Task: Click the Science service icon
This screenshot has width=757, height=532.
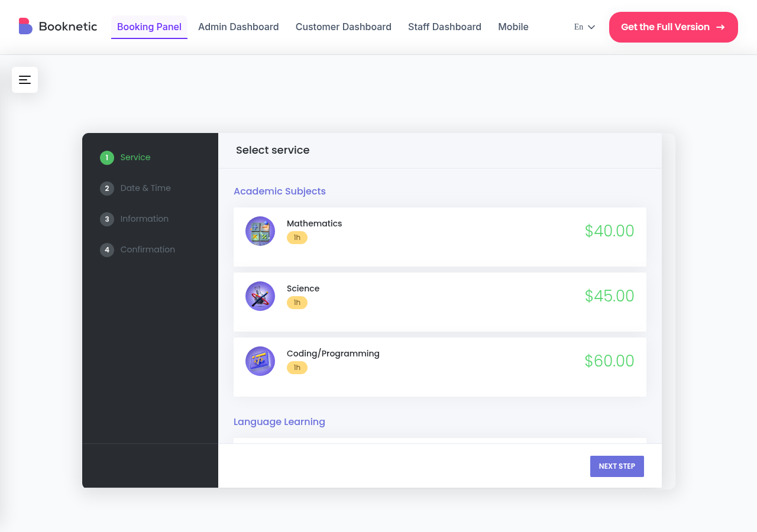Action: [x=260, y=296]
